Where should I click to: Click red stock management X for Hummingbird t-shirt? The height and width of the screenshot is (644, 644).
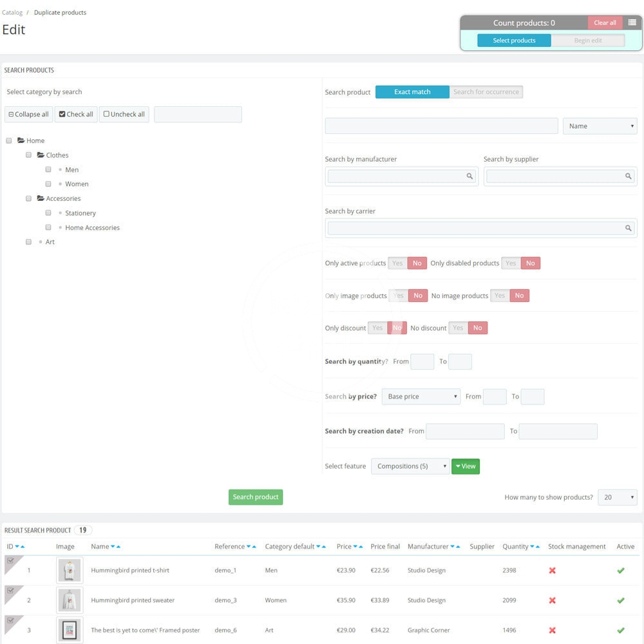pos(552,571)
